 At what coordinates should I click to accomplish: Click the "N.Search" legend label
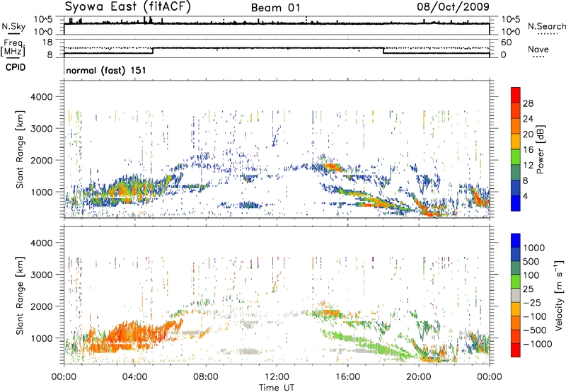(x=546, y=26)
